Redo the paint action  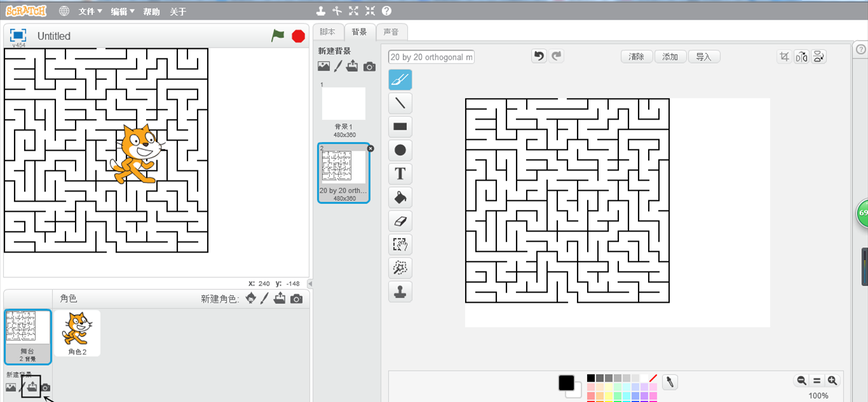557,56
